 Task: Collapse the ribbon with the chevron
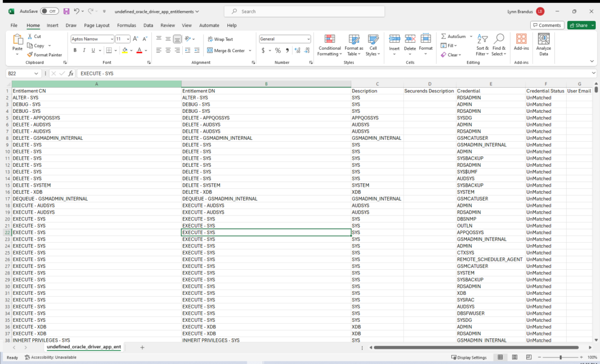592,61
